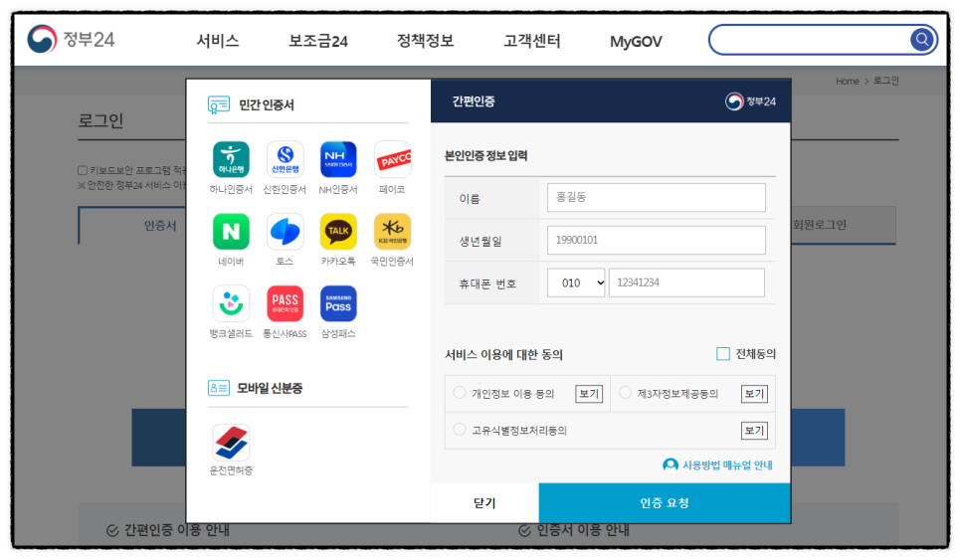Click the 이름 input field

(656, 197)
